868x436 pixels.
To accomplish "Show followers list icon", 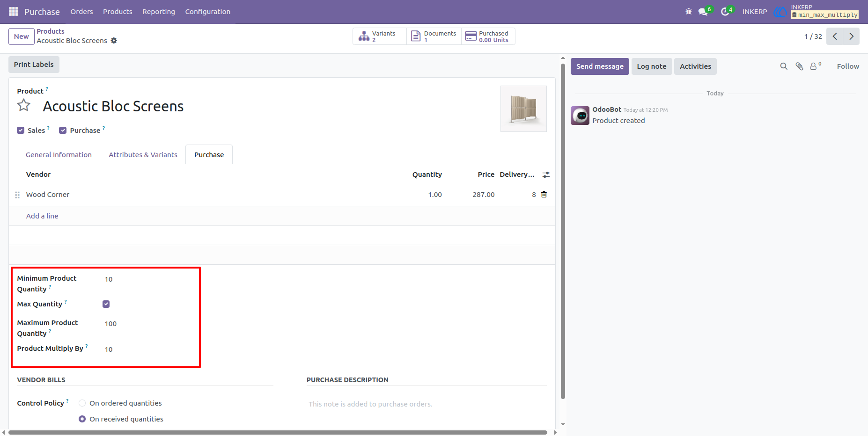I will click(816, 66).
